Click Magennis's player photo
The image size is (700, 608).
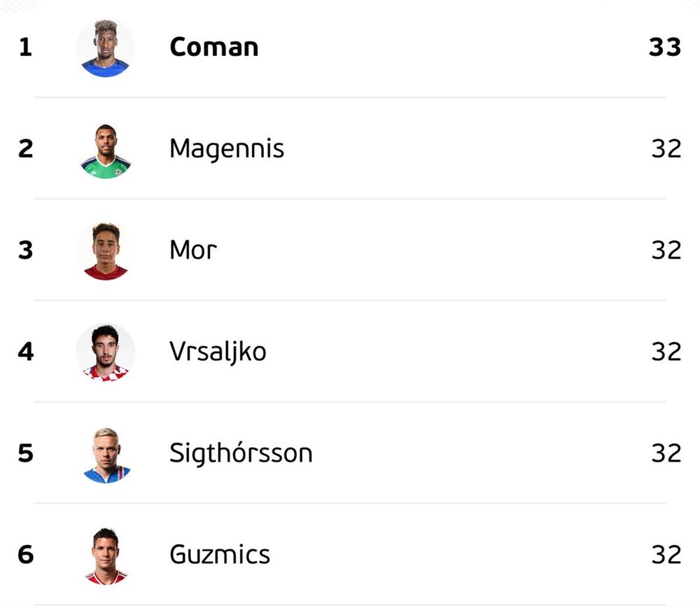[106, 149]
